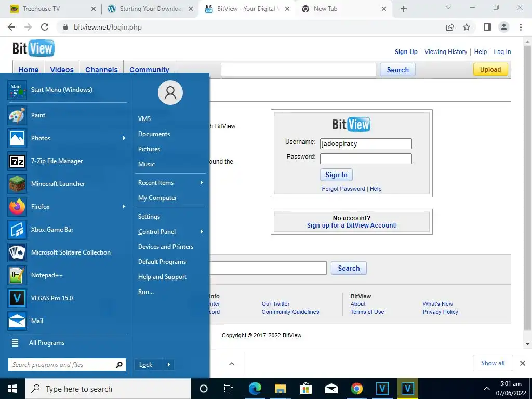Click the top Search button

tap(397, 70)
